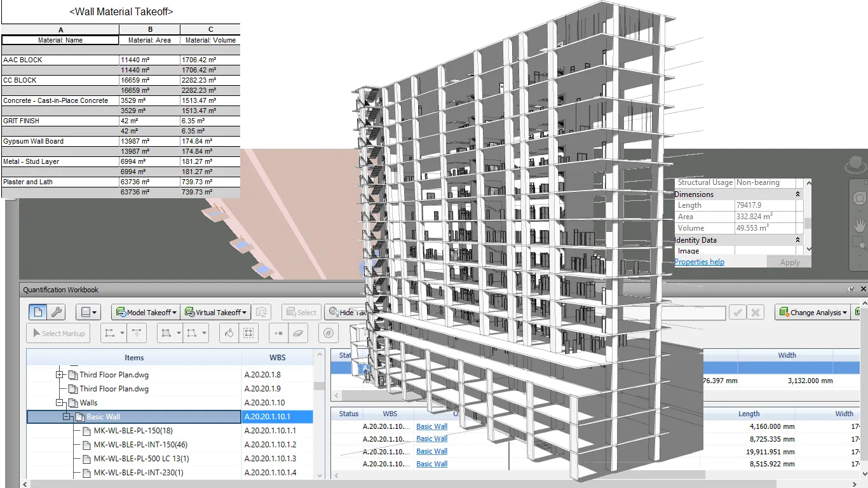The height and width of the screenshot is (488, 868).
Task: Open the backout tool dropdown arrow
Action: 205,333
